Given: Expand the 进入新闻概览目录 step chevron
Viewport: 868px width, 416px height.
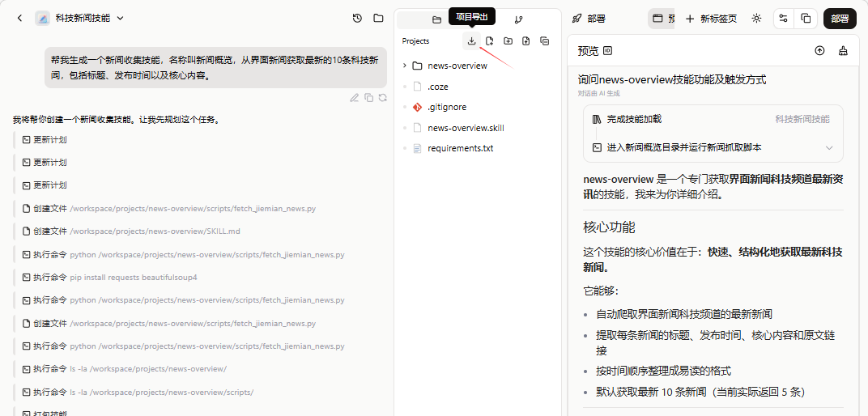Looking at the screenshot, I should 828,147.
